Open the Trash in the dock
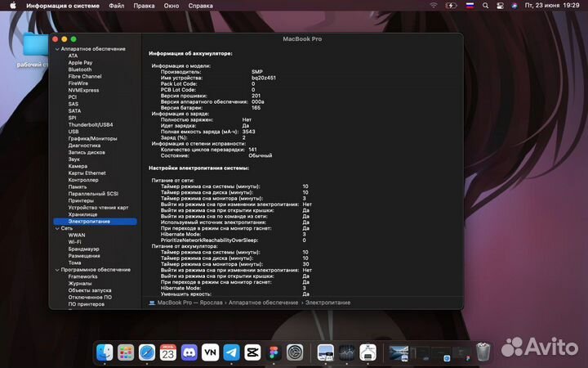The image size is (588, 368). (483, 352)
